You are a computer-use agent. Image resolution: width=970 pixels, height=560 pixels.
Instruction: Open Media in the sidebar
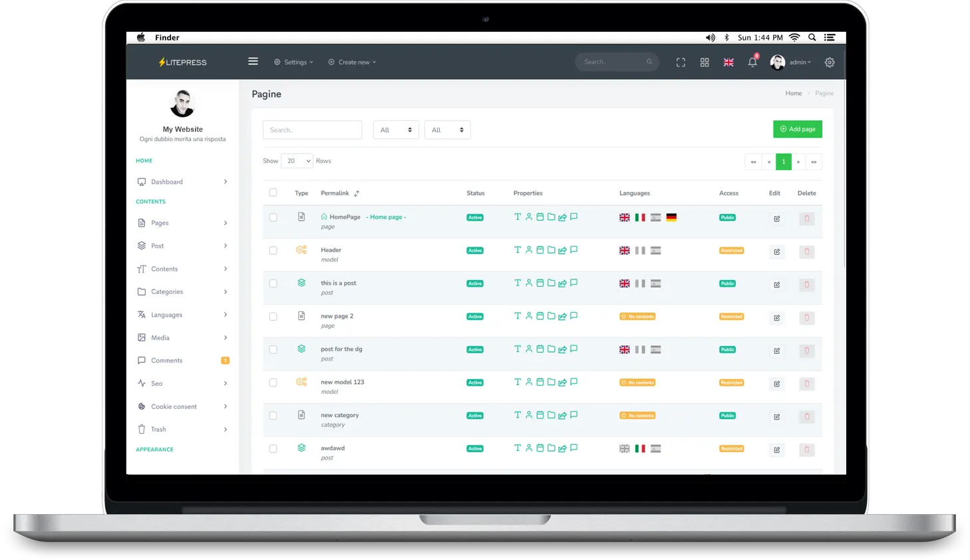pyautogui.click(x=160, y=338)
